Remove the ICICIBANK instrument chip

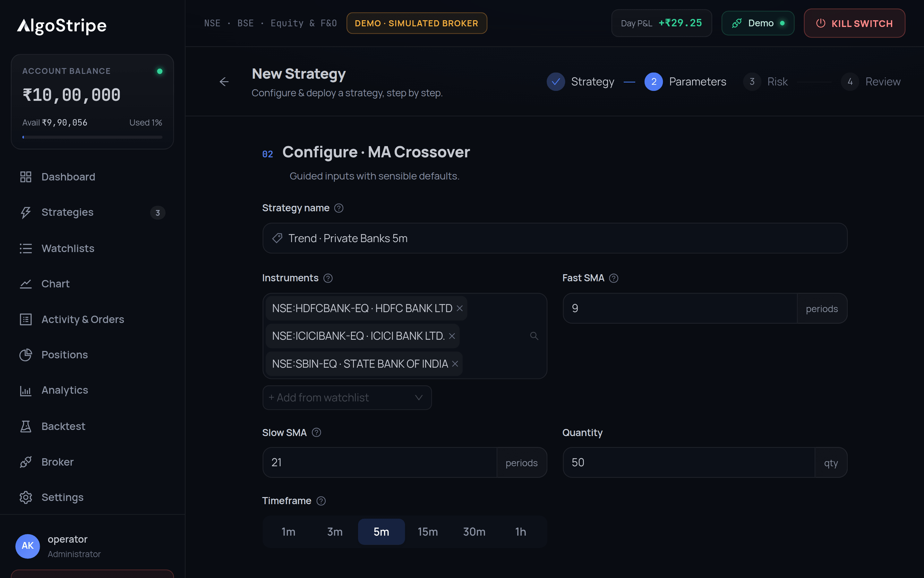pyautogui.click(x=452, y=336)
